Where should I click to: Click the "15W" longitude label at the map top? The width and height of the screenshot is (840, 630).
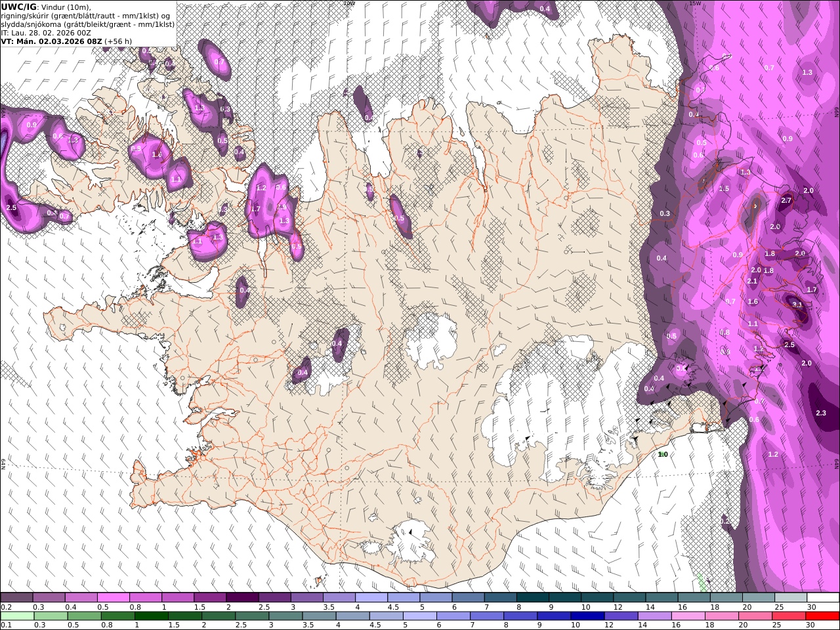pyautogui.click(x=695, y=3)
